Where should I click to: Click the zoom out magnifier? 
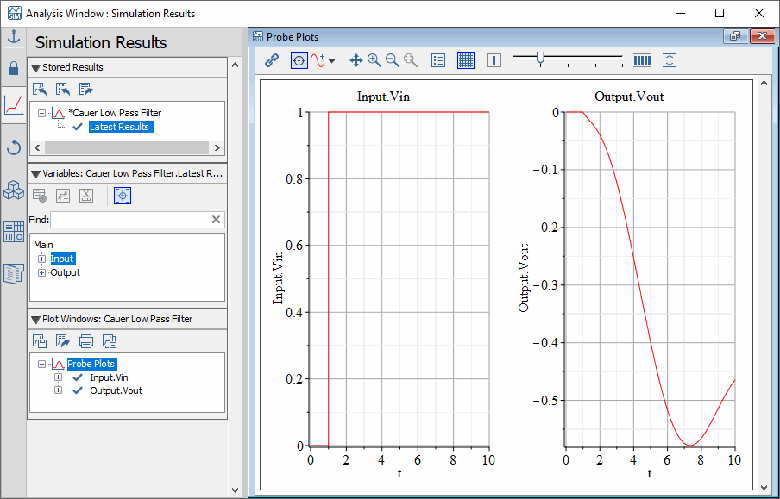(x=392, y=60)
